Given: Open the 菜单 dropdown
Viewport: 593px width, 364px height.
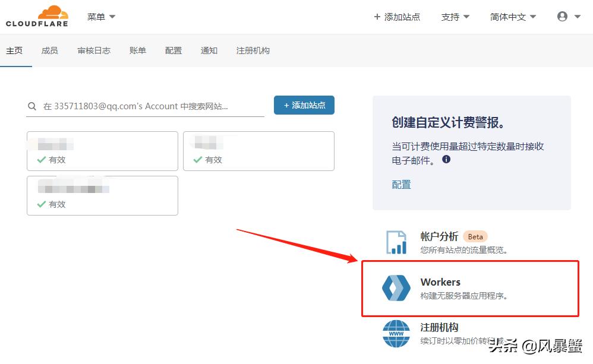Looking at the screenshot, I should [x=100, y=16].
